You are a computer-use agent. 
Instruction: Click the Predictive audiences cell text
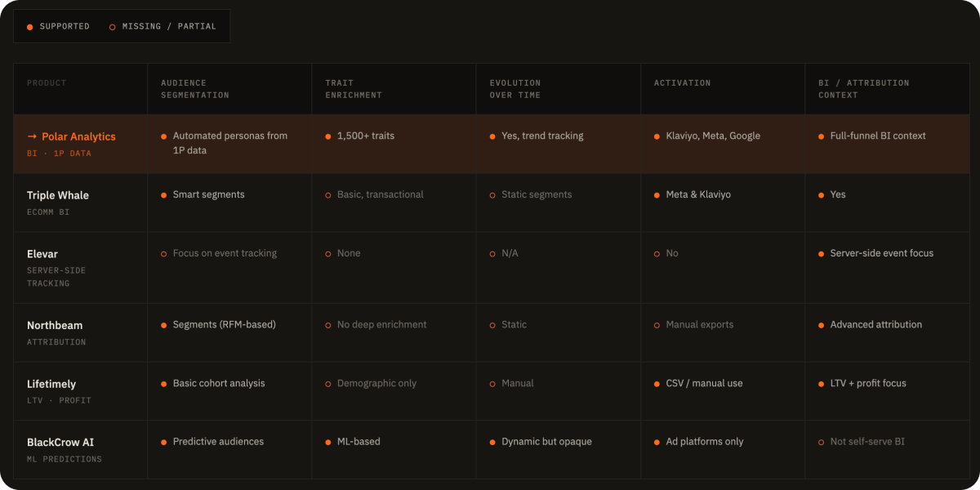click(x=218, y=442)
